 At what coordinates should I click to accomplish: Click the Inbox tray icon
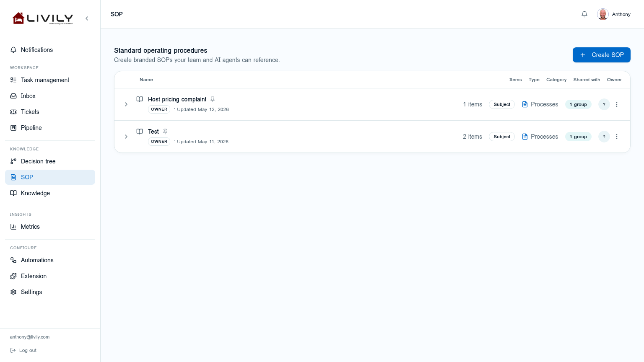(x=13, y=96)
